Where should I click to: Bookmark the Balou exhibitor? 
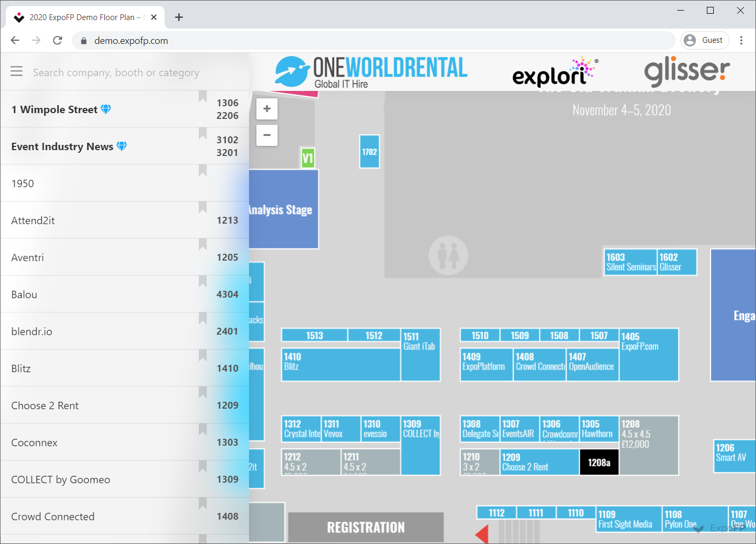pos(202,282)
